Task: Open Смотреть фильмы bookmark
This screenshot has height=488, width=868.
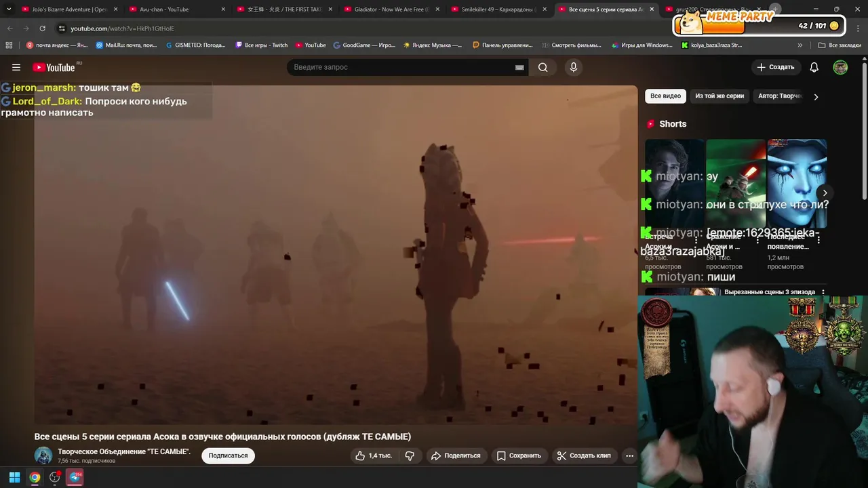Action: click(572, 45)
